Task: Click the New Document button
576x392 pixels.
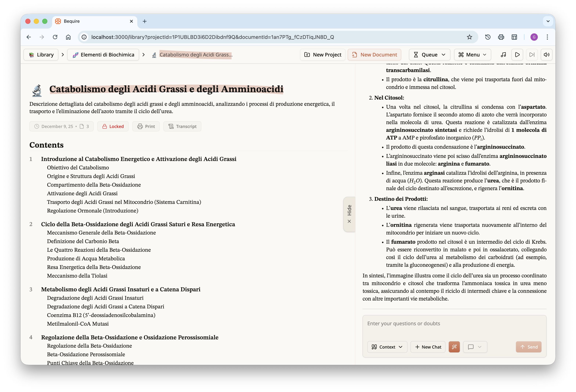Action: tap(374, 55)
